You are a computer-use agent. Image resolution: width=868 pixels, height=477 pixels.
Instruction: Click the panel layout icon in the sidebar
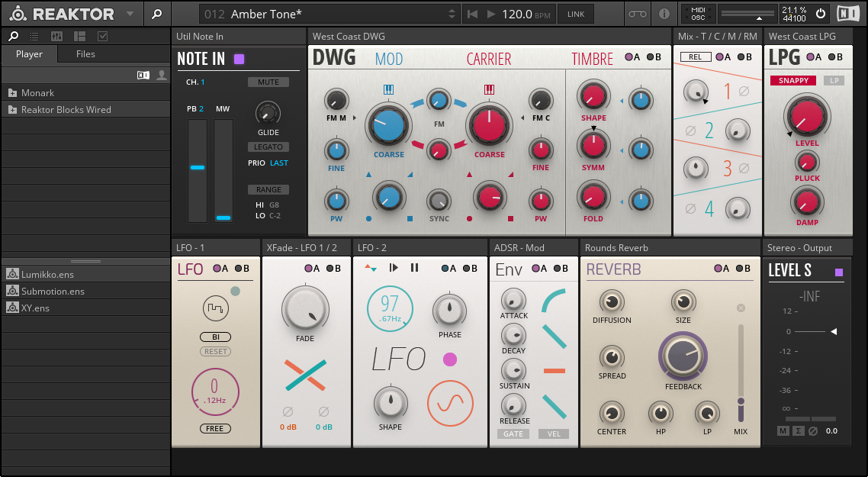click(x=80, y=36)
